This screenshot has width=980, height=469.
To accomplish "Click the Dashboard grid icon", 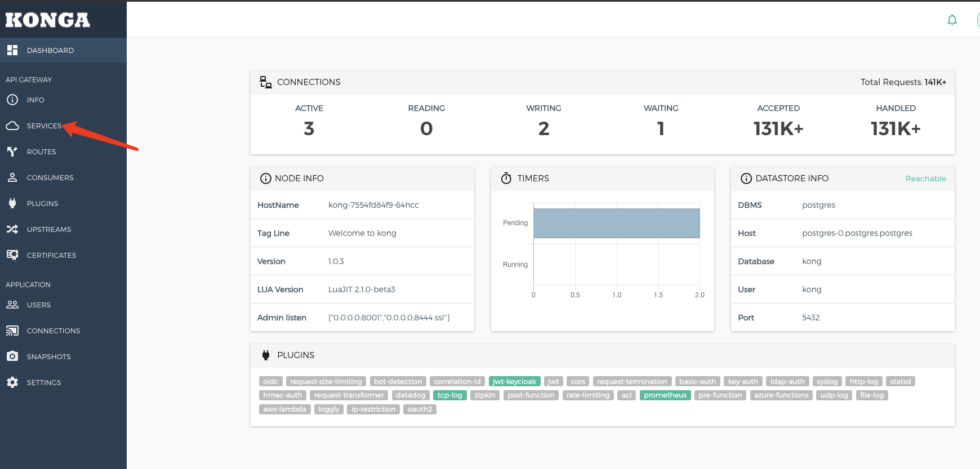I will (x=12, y=50).
